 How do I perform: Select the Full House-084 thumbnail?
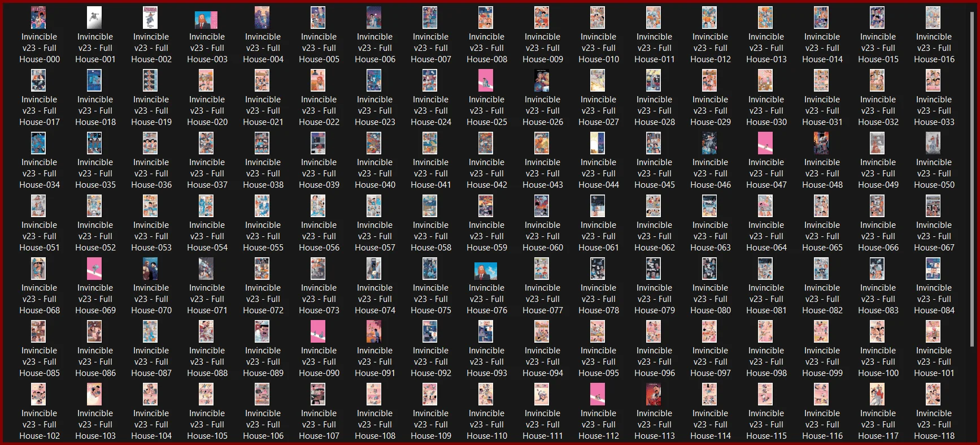pyautogui.click(x=933, y=269)
